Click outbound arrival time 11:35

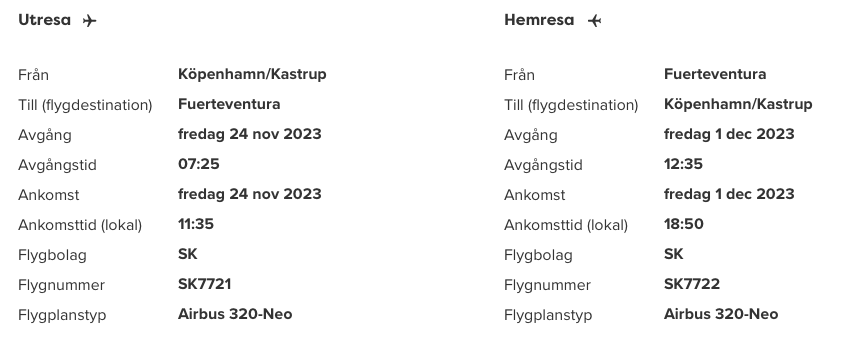[x=196, y=224]
